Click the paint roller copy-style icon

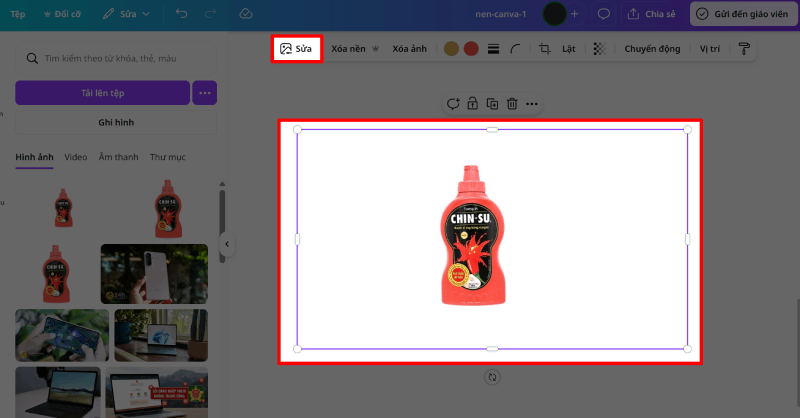tap(743, 48)
